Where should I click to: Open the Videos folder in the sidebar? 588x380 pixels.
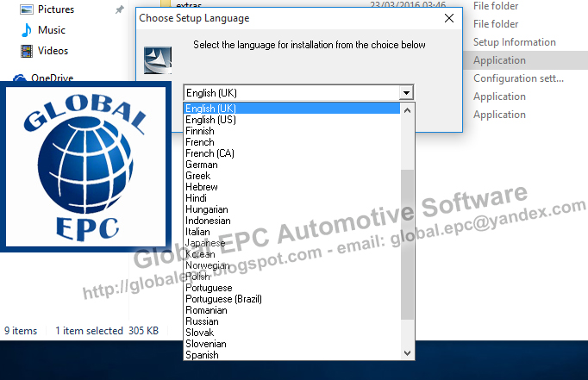[53, 51]
